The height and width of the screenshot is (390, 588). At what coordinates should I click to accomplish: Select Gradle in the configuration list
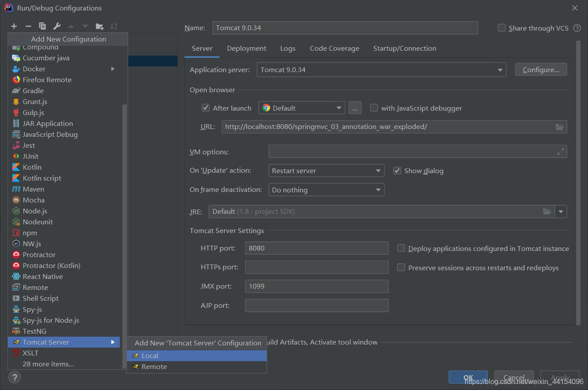(64, 91)
